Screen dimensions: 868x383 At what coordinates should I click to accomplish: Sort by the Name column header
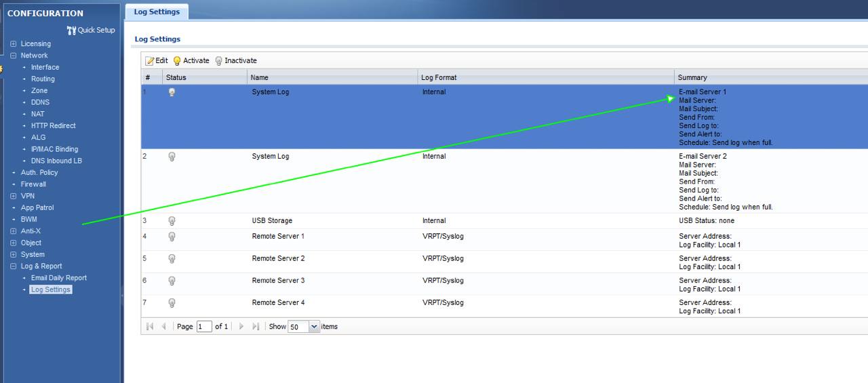[x=332, y=77]
